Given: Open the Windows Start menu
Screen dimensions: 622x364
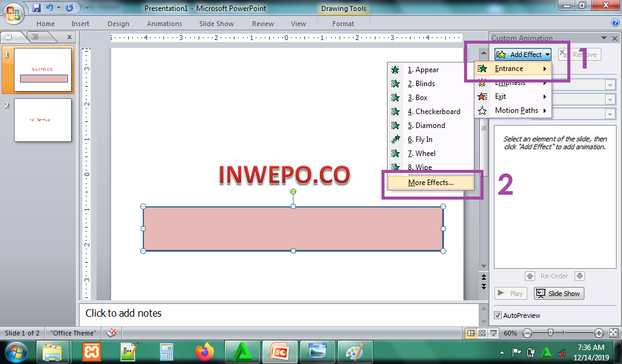Looking at the screenshot, I should coord(16,352).
